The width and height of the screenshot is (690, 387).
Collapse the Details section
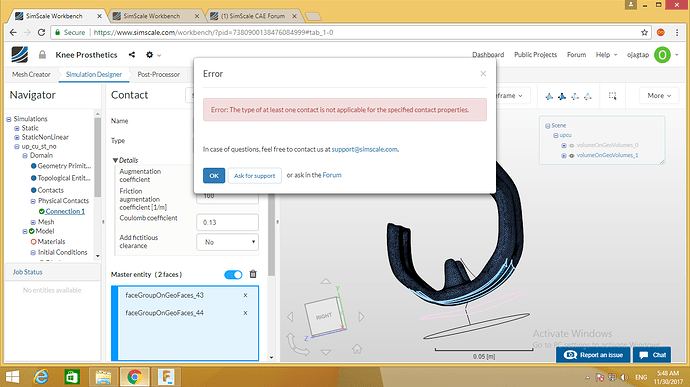(115, 160)
